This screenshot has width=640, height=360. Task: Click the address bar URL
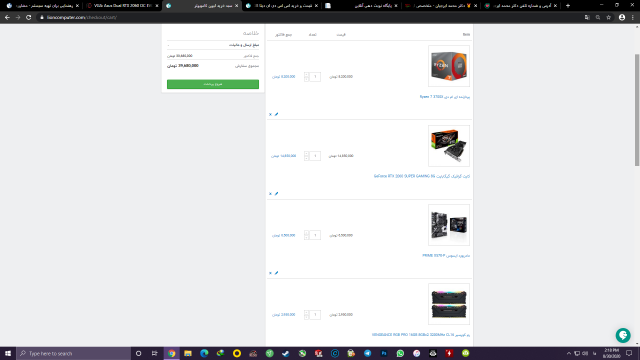[x=82, y=18]
